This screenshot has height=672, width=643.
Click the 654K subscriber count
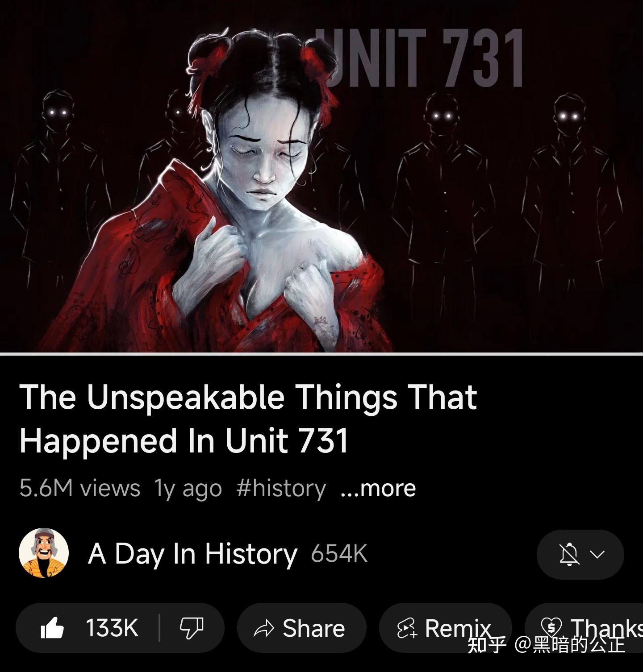click(339, 554)
